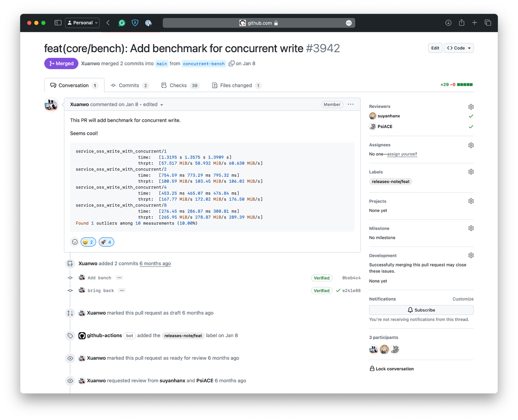
Task: Open the Development settings gear
Action: [x=471, y=255]
